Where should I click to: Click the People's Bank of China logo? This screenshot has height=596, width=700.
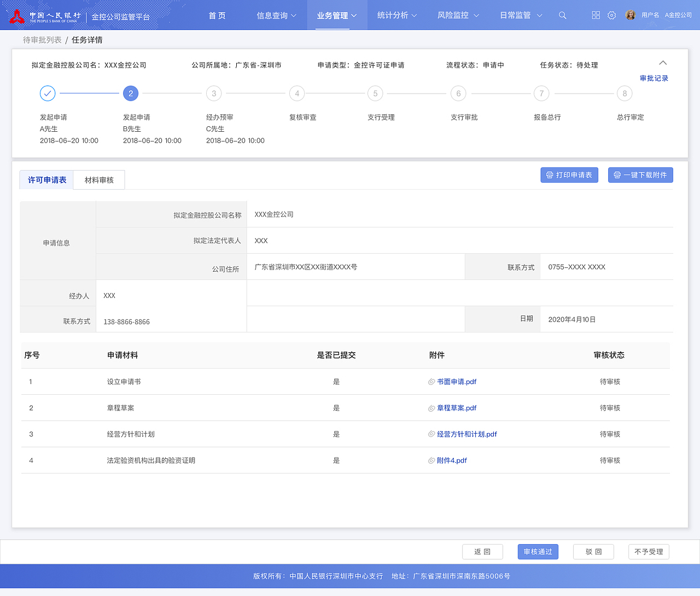tap(16, 15)
